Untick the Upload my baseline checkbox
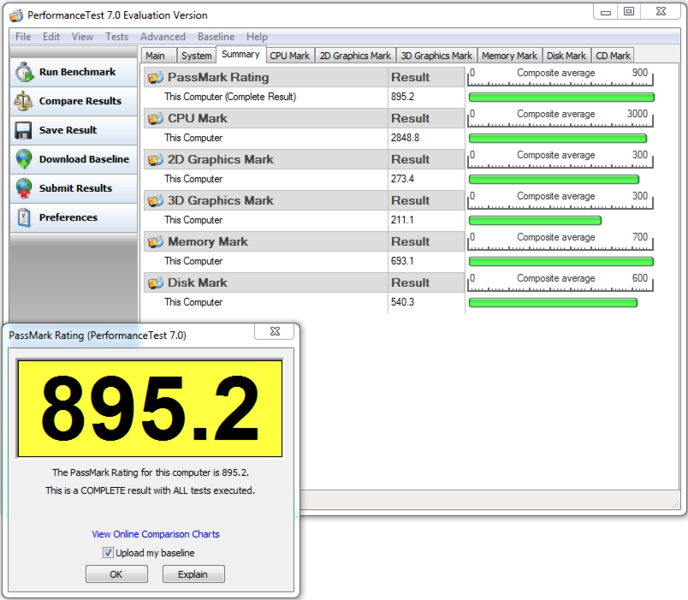688x600 pixels. (108, 553)
